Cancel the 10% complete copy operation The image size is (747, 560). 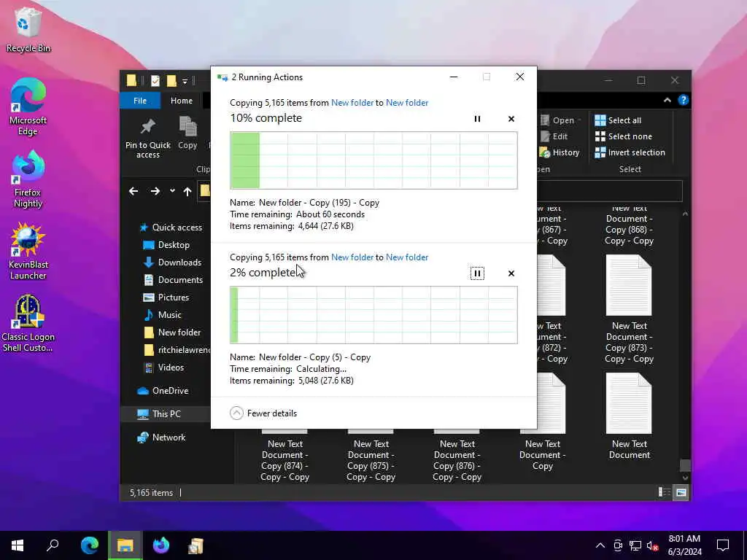click(511, 119)
